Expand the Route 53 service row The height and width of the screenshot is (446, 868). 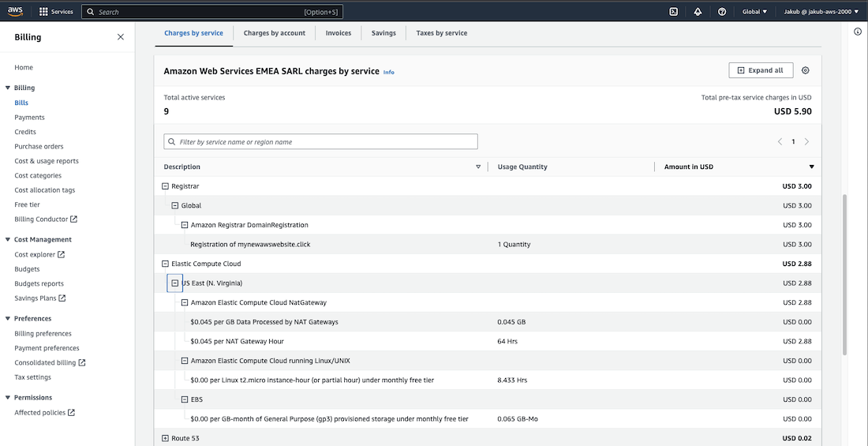(166, 438)
